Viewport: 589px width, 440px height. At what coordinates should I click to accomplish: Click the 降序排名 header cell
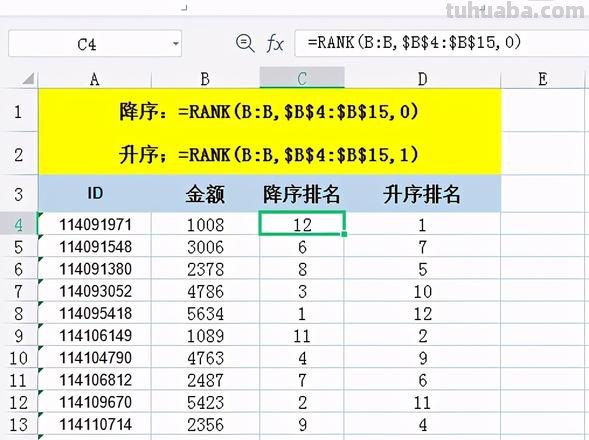click(x=302, y=194)
